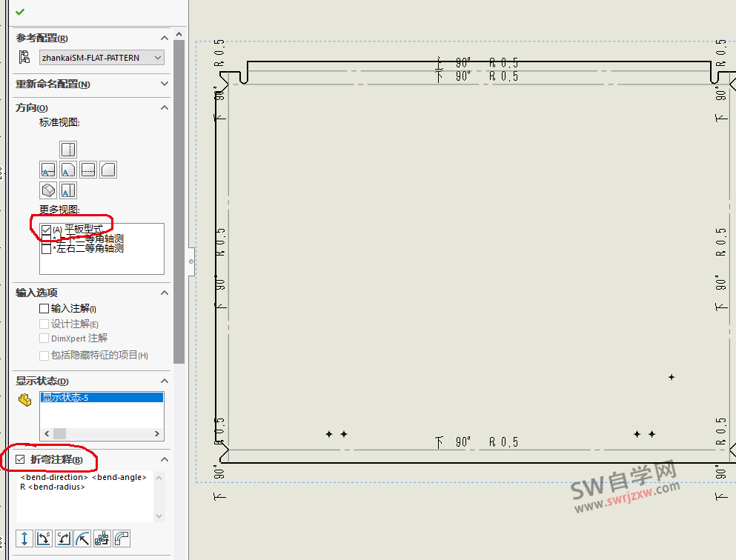Click the yellow part icon beside 显示状态-5
Viewport: 736px width, 560px height.
click(24, 399)
